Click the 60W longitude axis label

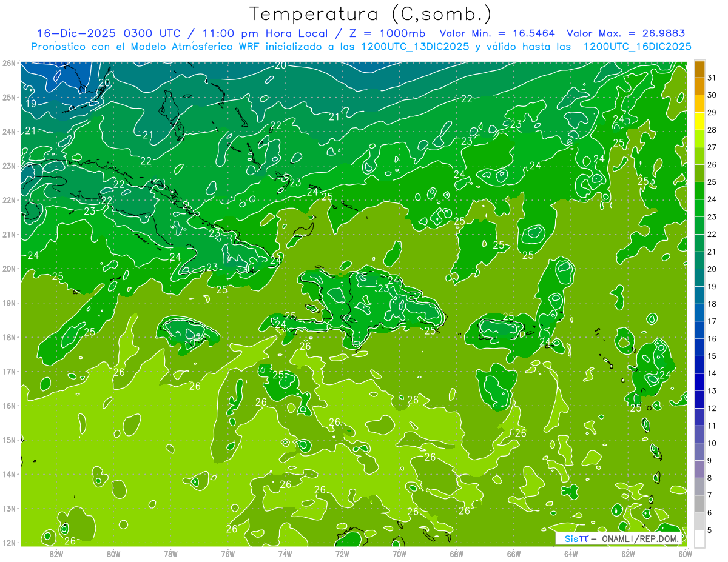[686, 554]
